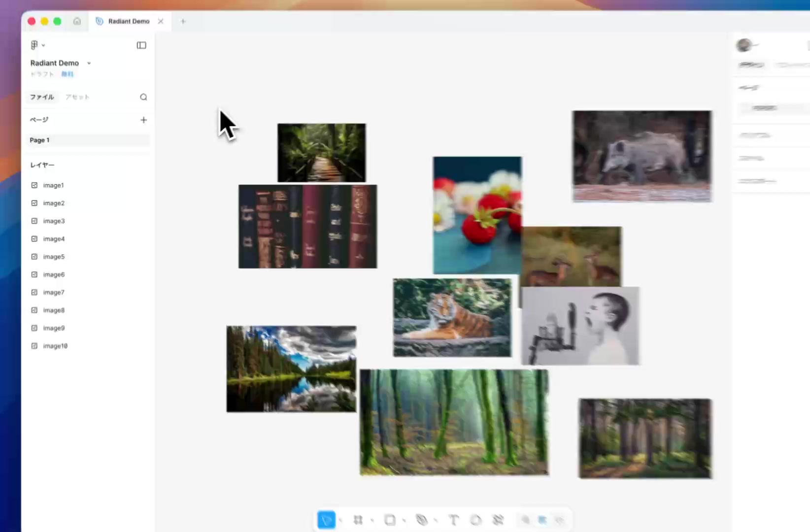Switch to the ファイル tab
This screenshot has width=810, height=532.
[42, 97]
